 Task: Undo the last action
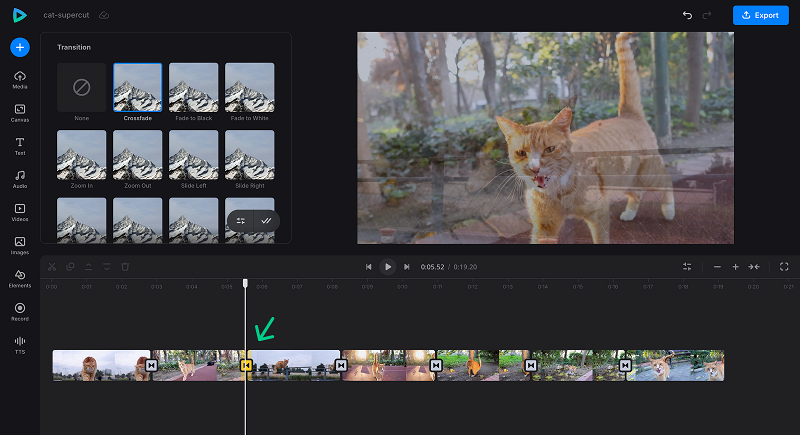[x=687, y=15]
